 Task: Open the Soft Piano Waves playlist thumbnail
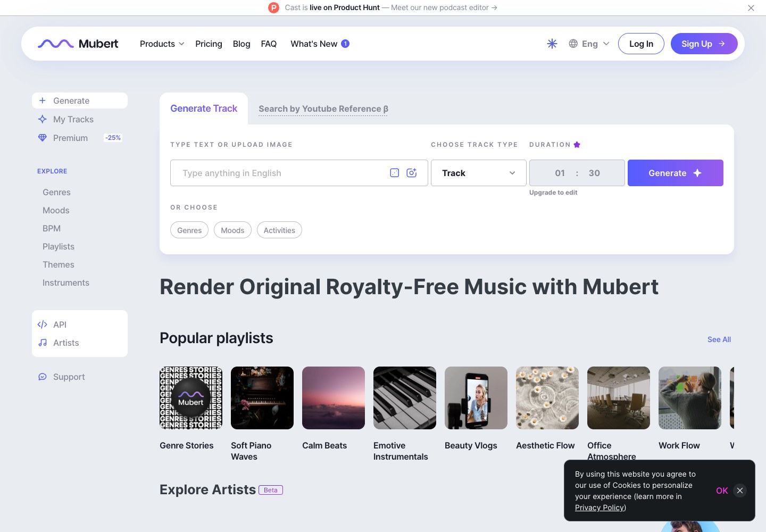(x=262, y=398)
